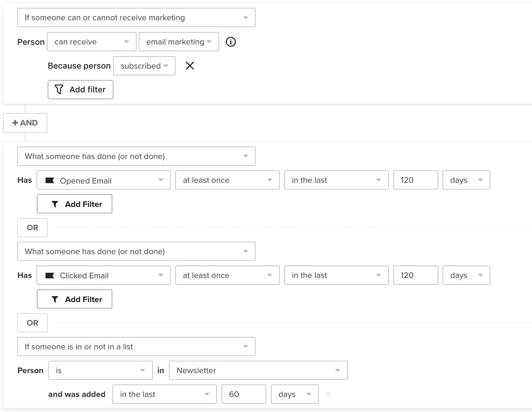Open the 'Clicked Email' metric dropdown
The width and height of the screenshot is (532, 412).
[104, 275]
